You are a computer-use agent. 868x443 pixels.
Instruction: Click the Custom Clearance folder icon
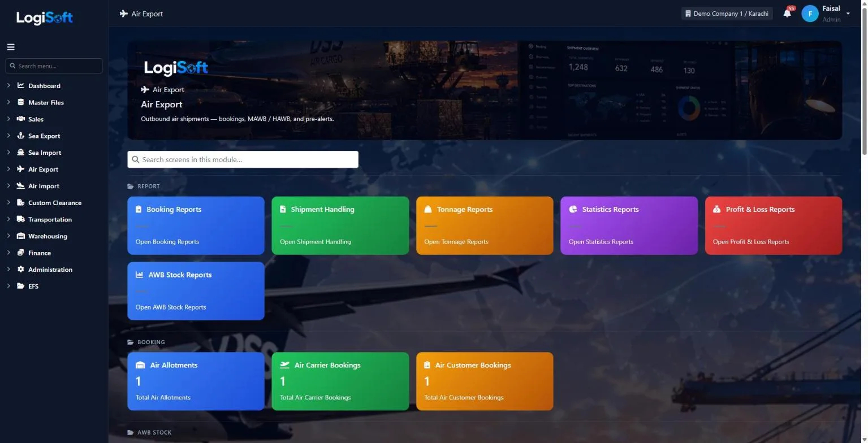(x=21, y=202)
